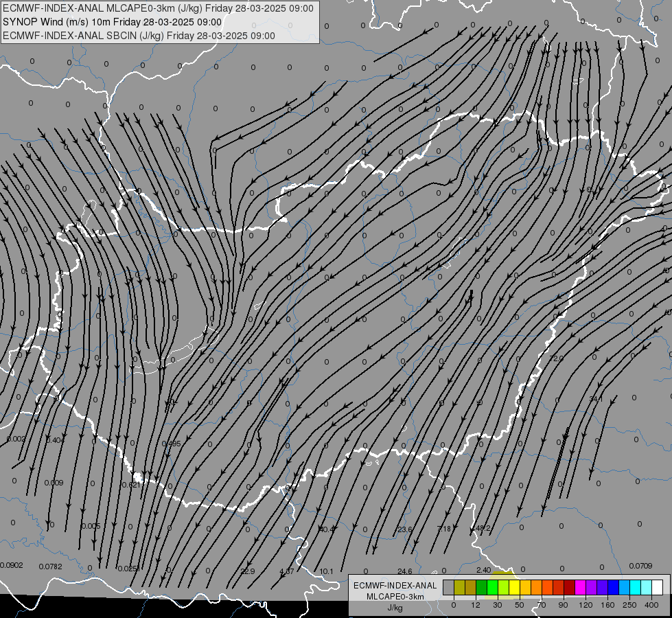Click 'ECMWF-INDEX-ANAL' label in the legend box
Viewport: 672px width, 618px height.
(x=395, y=586)
